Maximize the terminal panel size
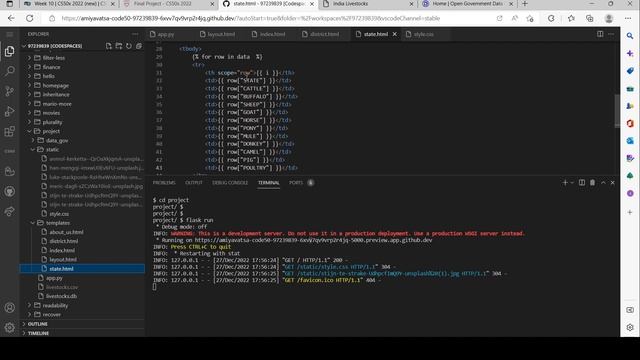Image resolution: width=640 pixels, height=360 pixels. [x=603, y=183]
